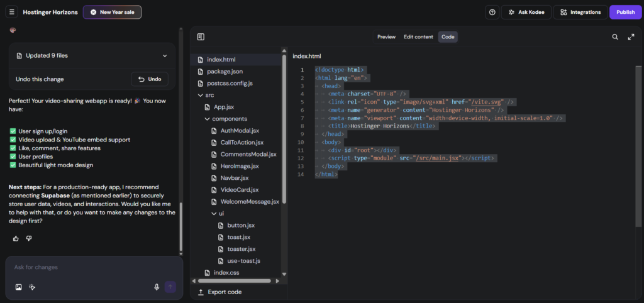
Task: Click the "Undo this change" label
Action: click(40, 79)
